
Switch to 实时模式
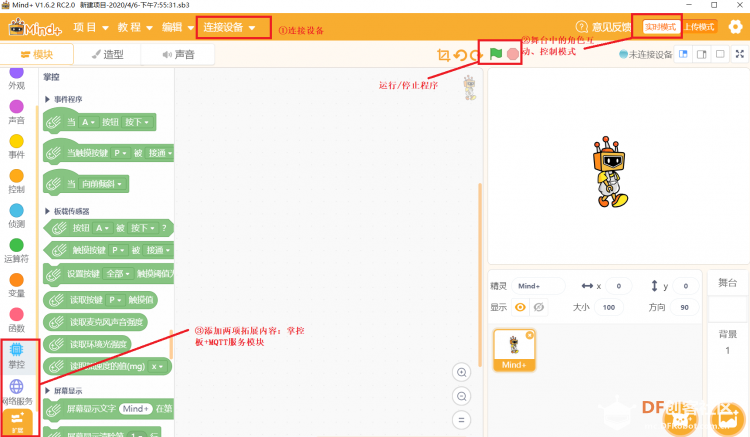pyautogui.click(x=661, y=27)
